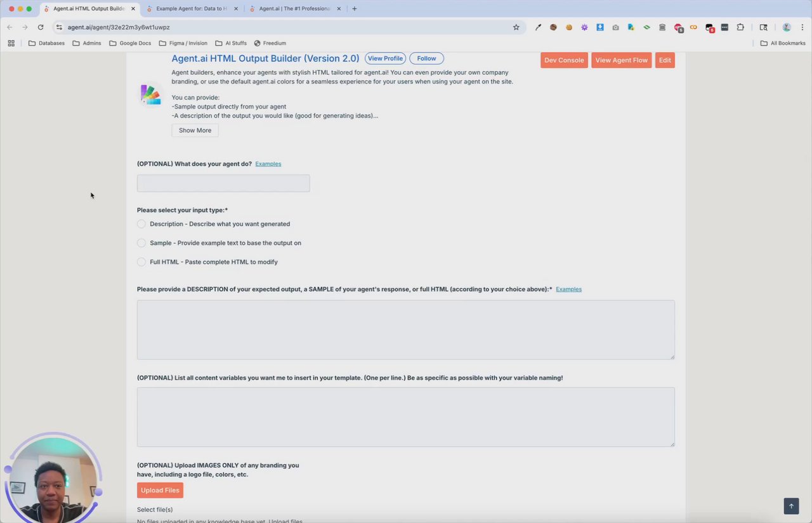Open the Dev Console

pyautogui.click(x=564, y=60)
